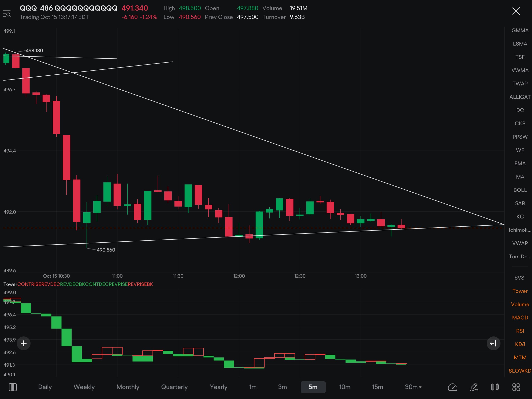Tap the Tower indicator label

[x=10, y=284]
